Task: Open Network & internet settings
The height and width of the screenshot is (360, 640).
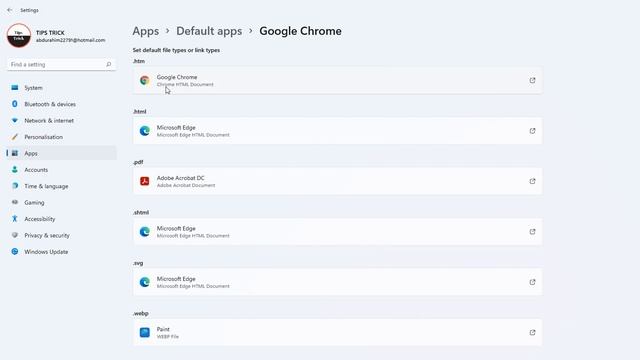Action: tap(62, 120)
